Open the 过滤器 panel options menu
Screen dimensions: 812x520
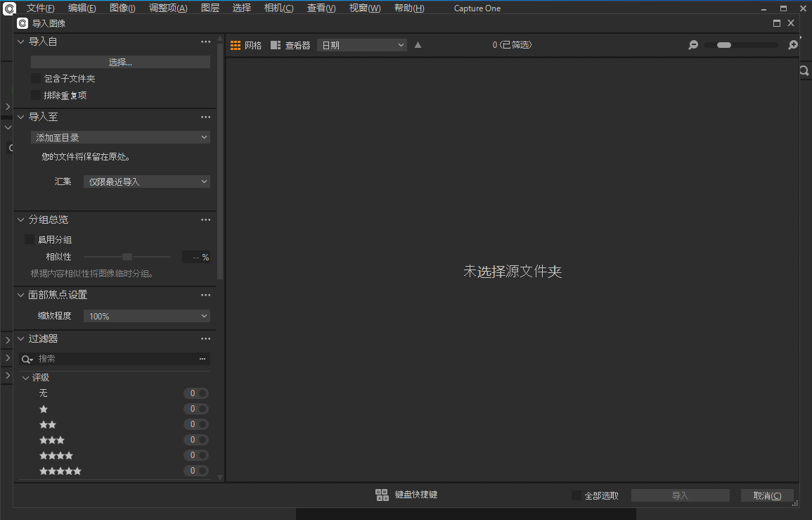pyautogui.click(x=205, y=338)
